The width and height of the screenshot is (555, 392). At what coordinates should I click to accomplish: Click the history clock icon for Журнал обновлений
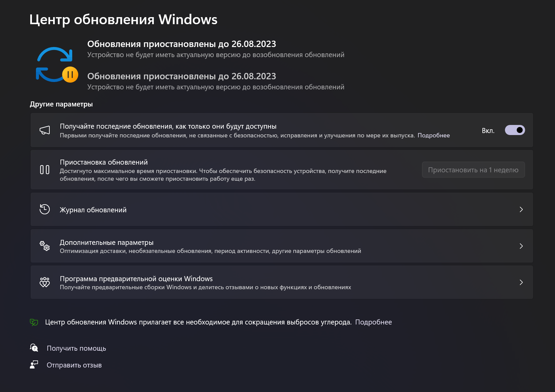coord(45,209)
